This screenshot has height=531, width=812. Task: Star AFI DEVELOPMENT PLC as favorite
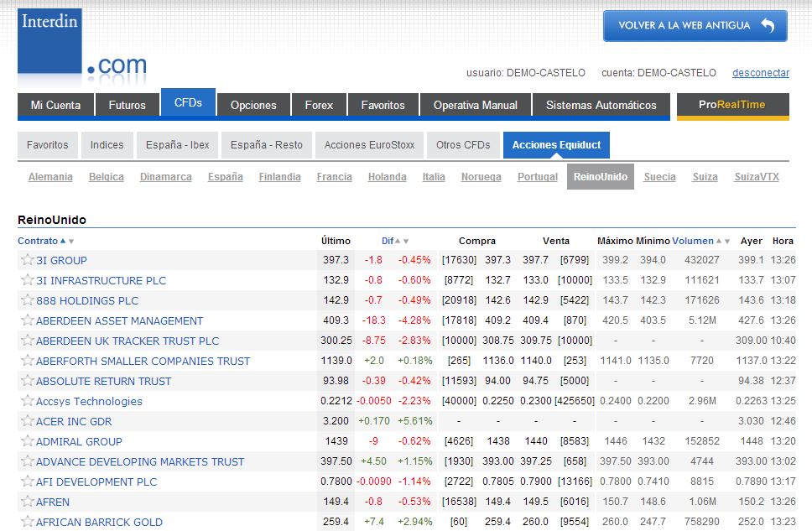tap(28, 482)
